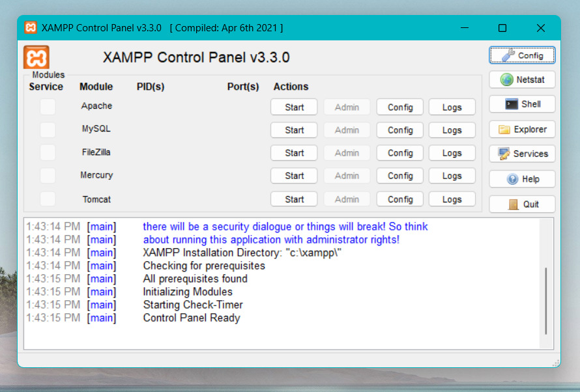This screenshot has width=580, height=392.
Task: Click the blue 'security dialogue' warning line
Action: click(285, 227)
